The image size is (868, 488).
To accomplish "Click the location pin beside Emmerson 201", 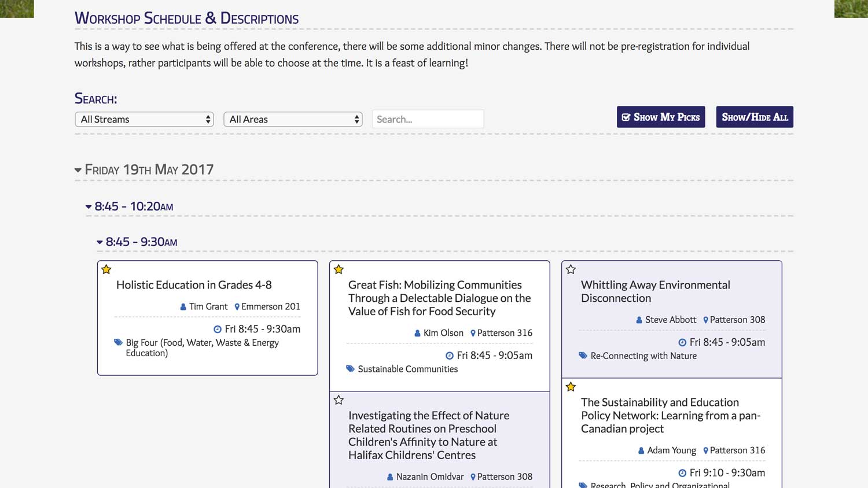I will point(237,307).
